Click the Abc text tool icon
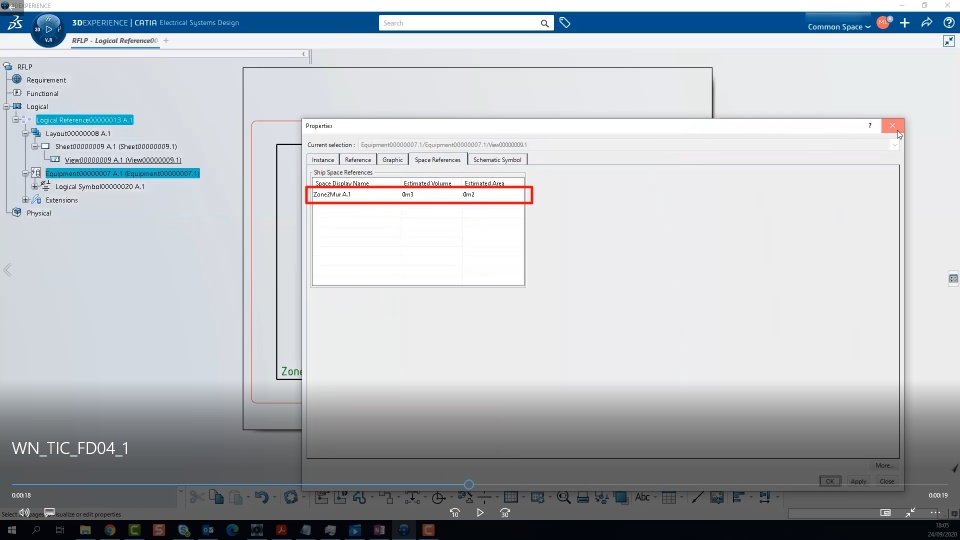The image size is (960, 540). coord(642,497)
